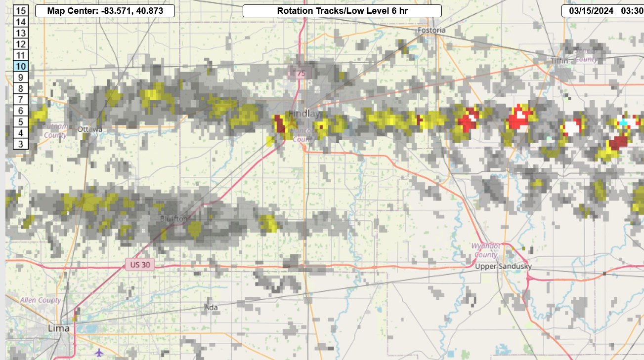Select zoom level 9
644x360 pixels.
tap(21, 78)
